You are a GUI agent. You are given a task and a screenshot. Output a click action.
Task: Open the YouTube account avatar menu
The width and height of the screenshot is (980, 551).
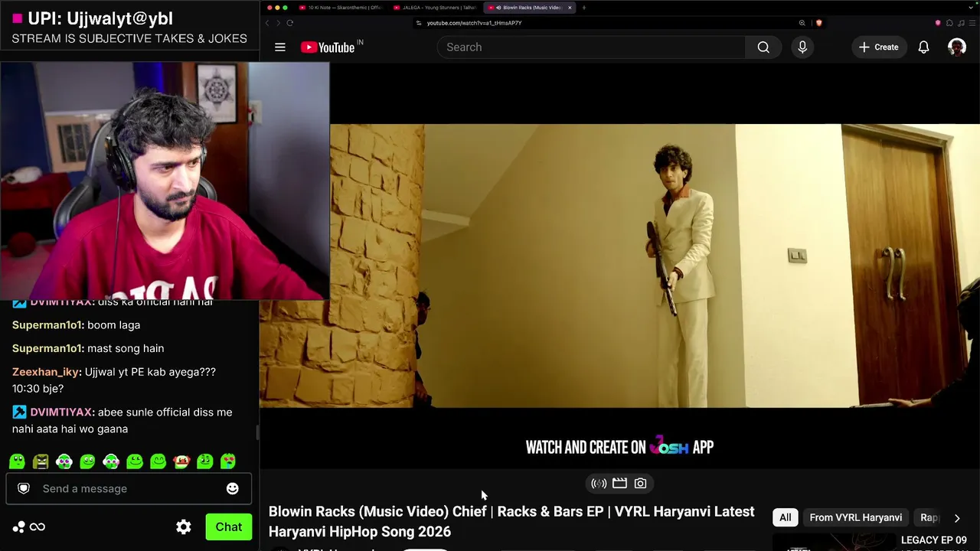957,47
